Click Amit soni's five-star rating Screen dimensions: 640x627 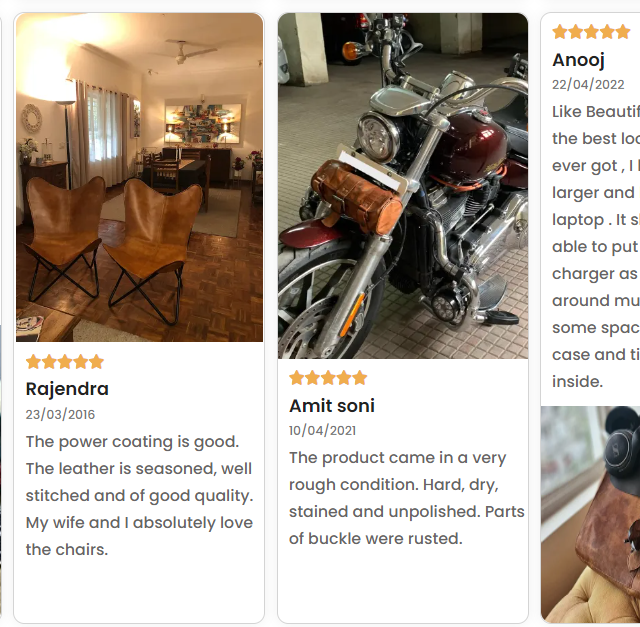pos(328,378)
